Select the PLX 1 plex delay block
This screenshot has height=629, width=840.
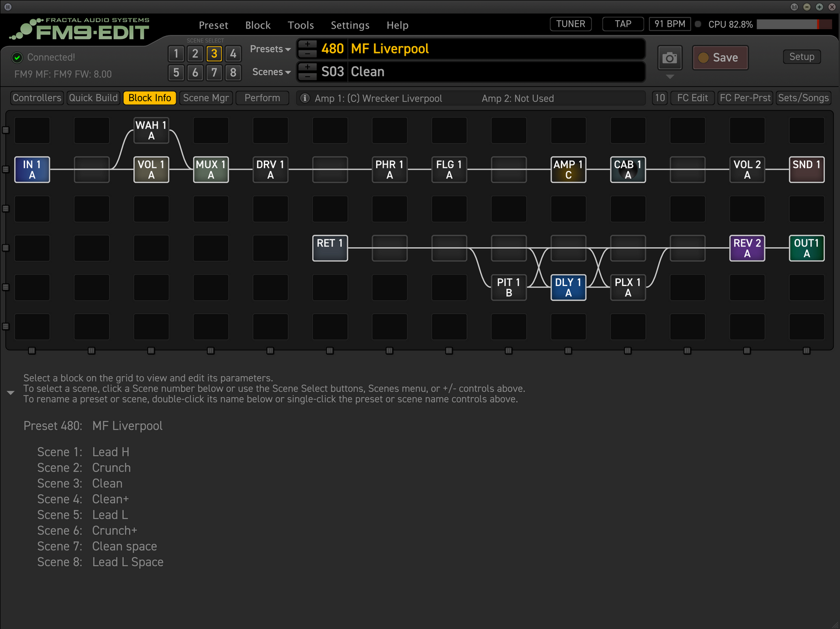pyautogui.click(x=628, y=287)
